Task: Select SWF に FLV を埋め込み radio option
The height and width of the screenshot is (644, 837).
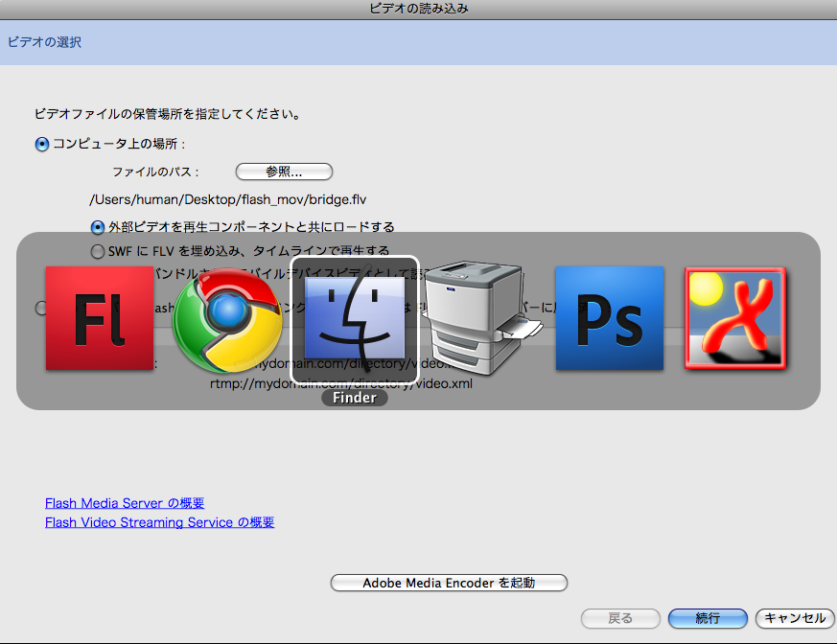Action: pos(97,251)
